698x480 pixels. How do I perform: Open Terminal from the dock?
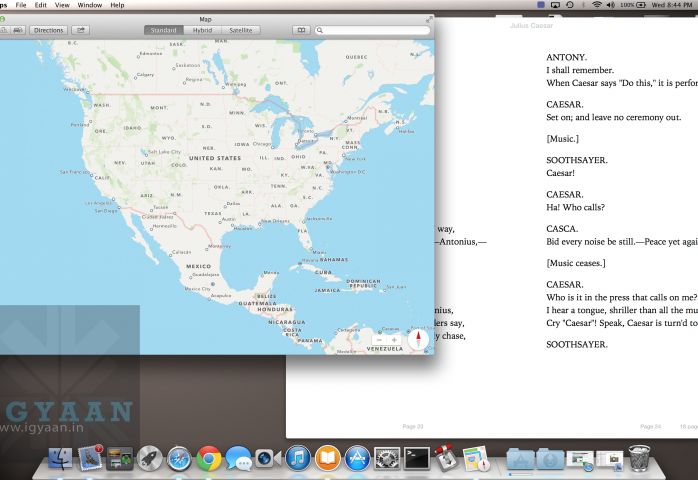pos(416,458)
